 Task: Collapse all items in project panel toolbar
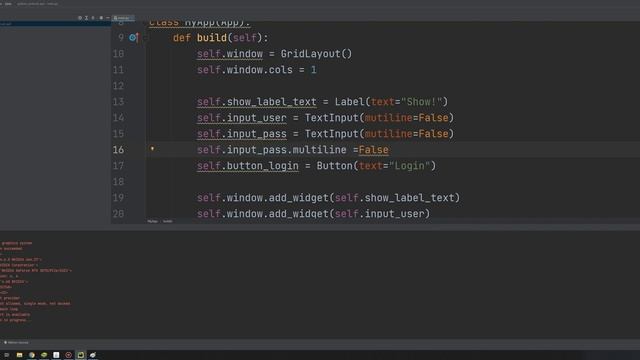coord(93,18)
